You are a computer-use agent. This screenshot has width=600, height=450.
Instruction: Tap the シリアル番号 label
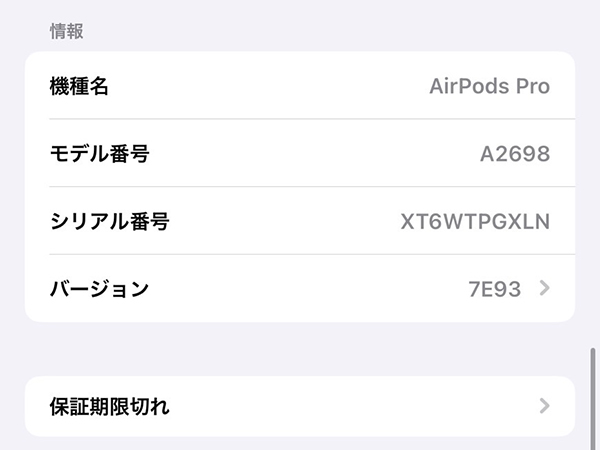point(109,221)
